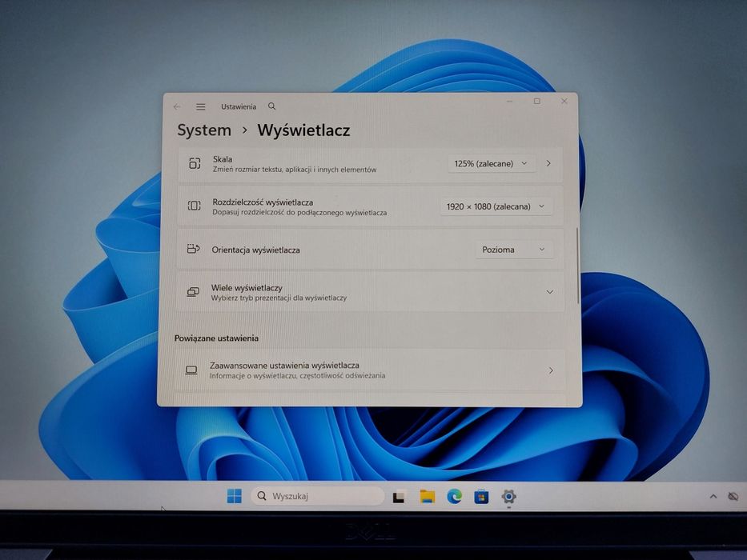Open the Pozioma orientation dropdown
This screenshot has width=747, height=560.
(x=514, y=250)
